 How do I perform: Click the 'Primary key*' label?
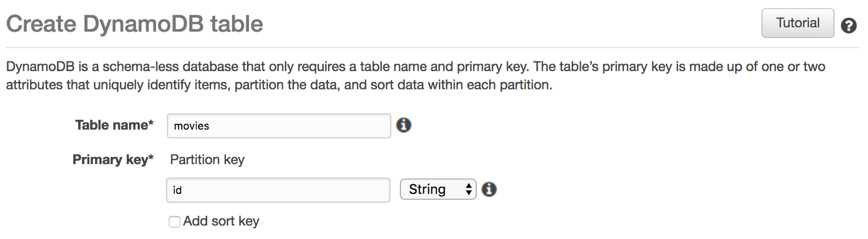point(113,159)
